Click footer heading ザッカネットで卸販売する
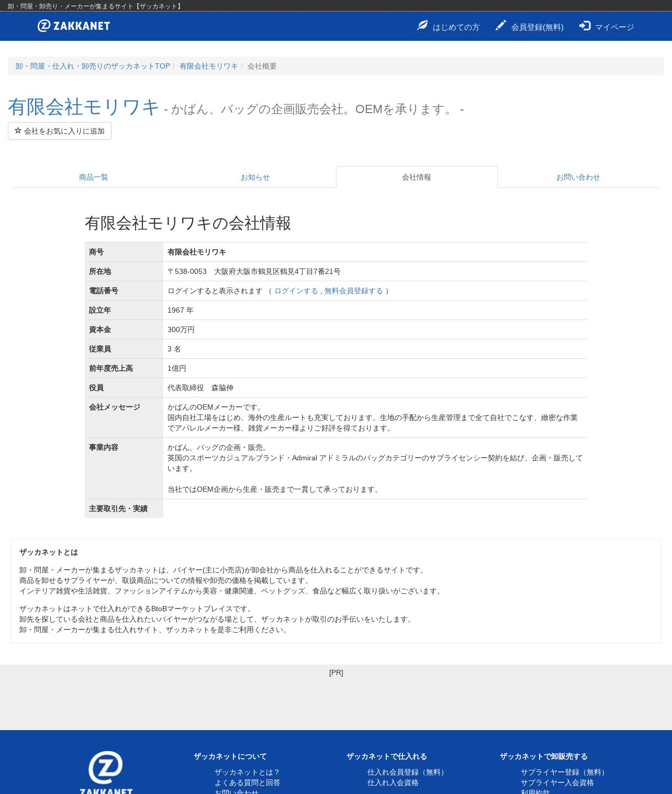 (x=544, y=756)
